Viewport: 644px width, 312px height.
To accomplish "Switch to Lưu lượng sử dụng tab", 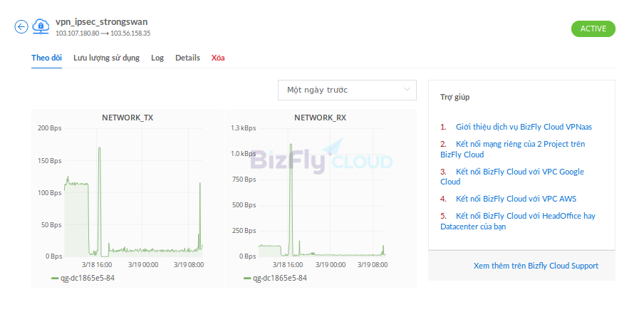I will pos(106,58).
